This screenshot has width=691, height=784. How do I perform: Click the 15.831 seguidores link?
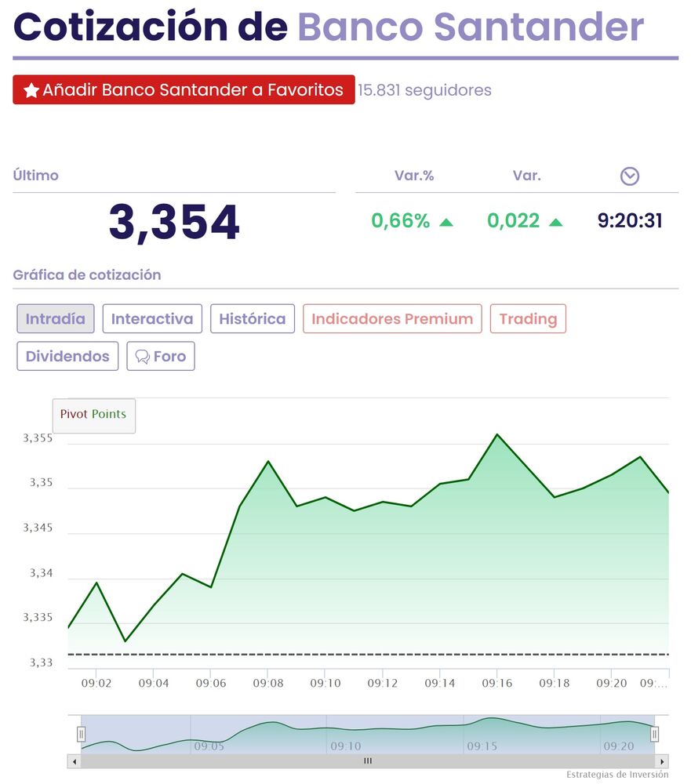(x=424, y=90)
